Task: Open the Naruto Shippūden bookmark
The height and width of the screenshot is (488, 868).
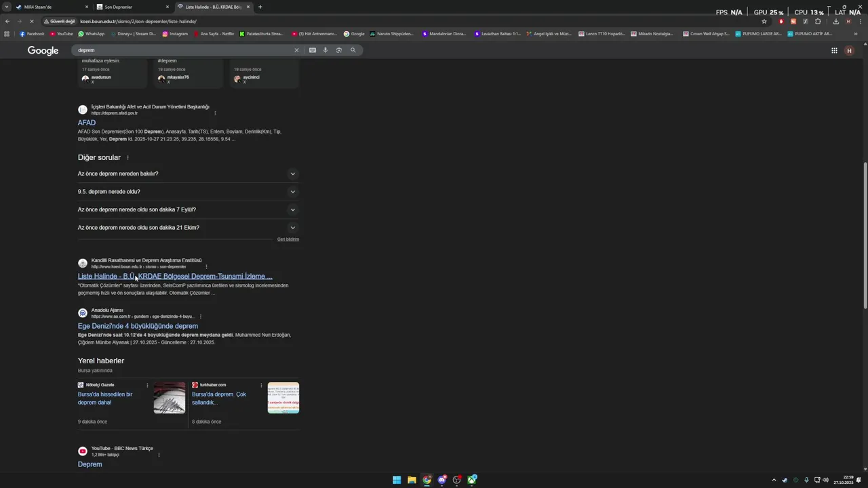Action: pyautogui.click(x=391, y=33)
